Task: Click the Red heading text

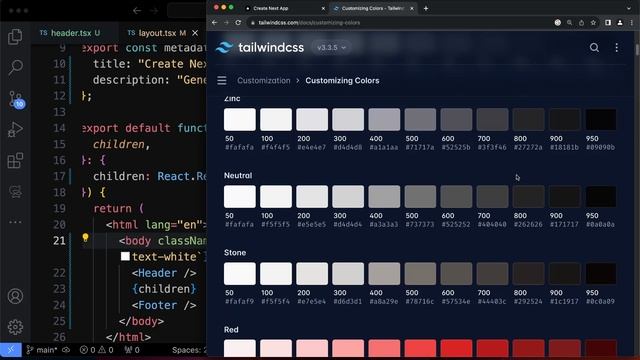Action: tap(231, 330)
